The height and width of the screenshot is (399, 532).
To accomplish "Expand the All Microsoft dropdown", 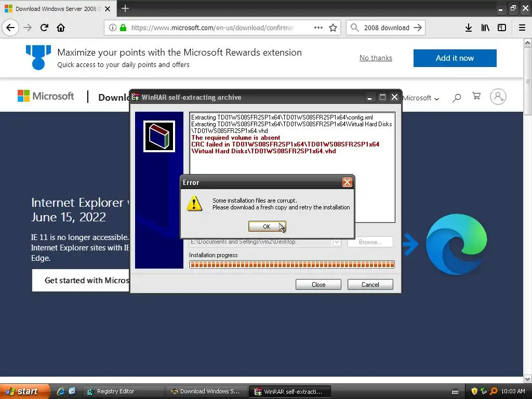I will point(421,98).
